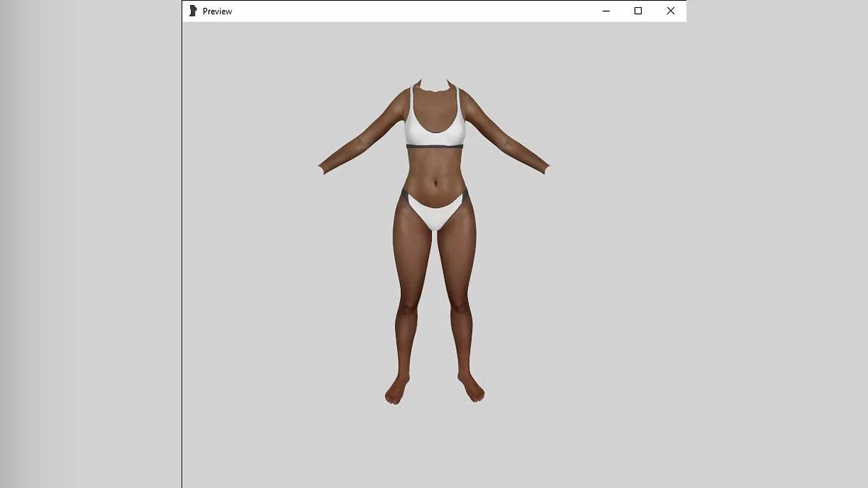The height and width of the screenshot is (488, 868).
Task: Click the model's navel
Action: pos(434,181)
